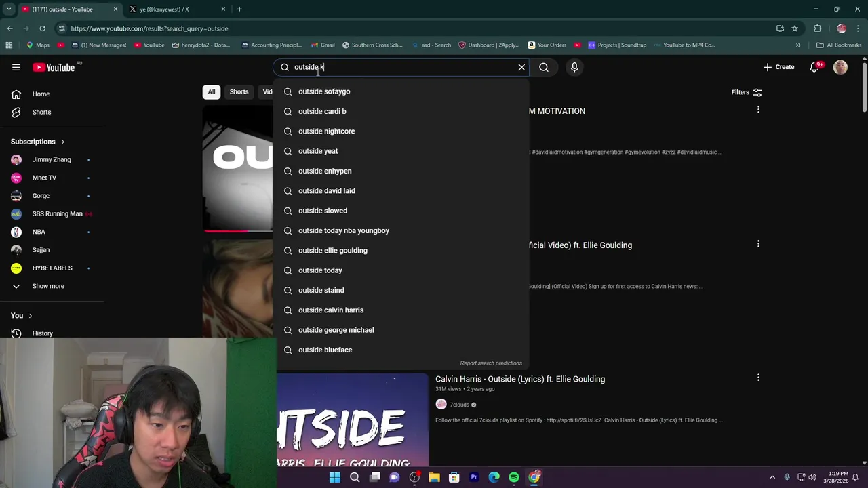The image size is (868, 488).
Task: Open the browser extensions puzzle icon
Action: click(817, 28)
